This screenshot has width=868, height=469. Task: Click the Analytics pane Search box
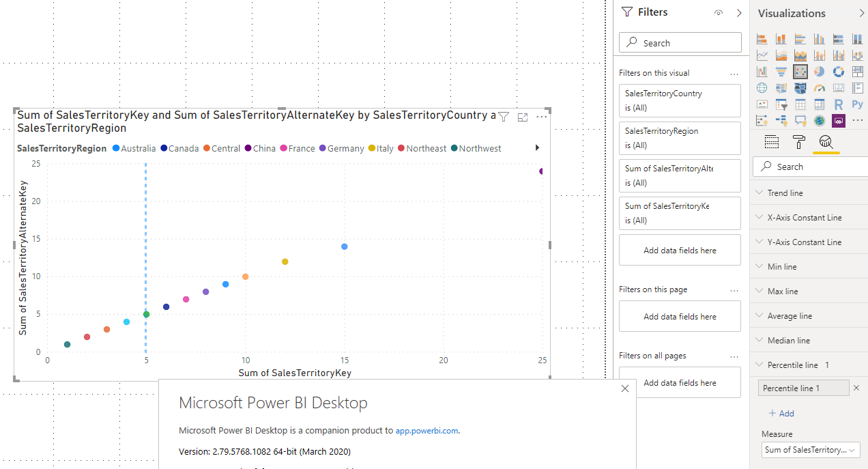(x=810, y=167)
